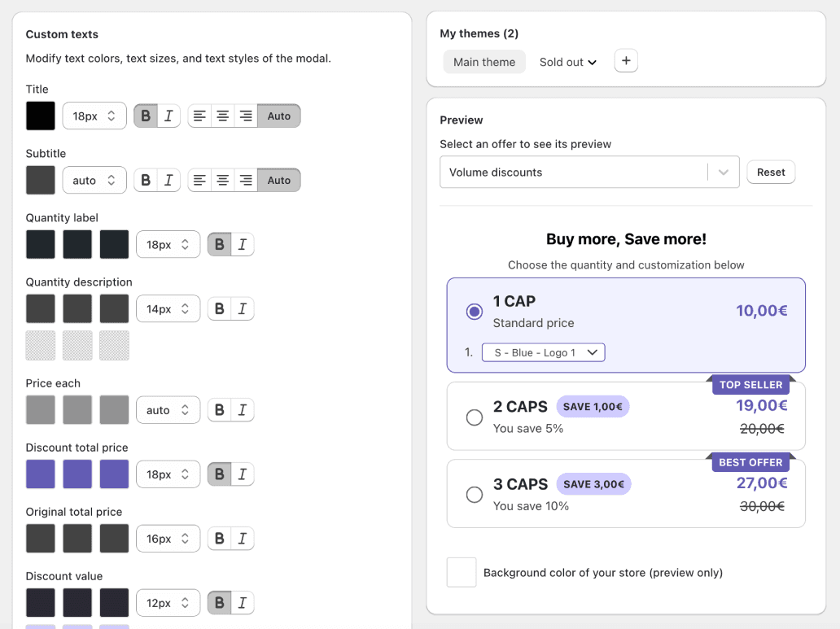Center-align the Subtitle text

[x=222, y=180]
